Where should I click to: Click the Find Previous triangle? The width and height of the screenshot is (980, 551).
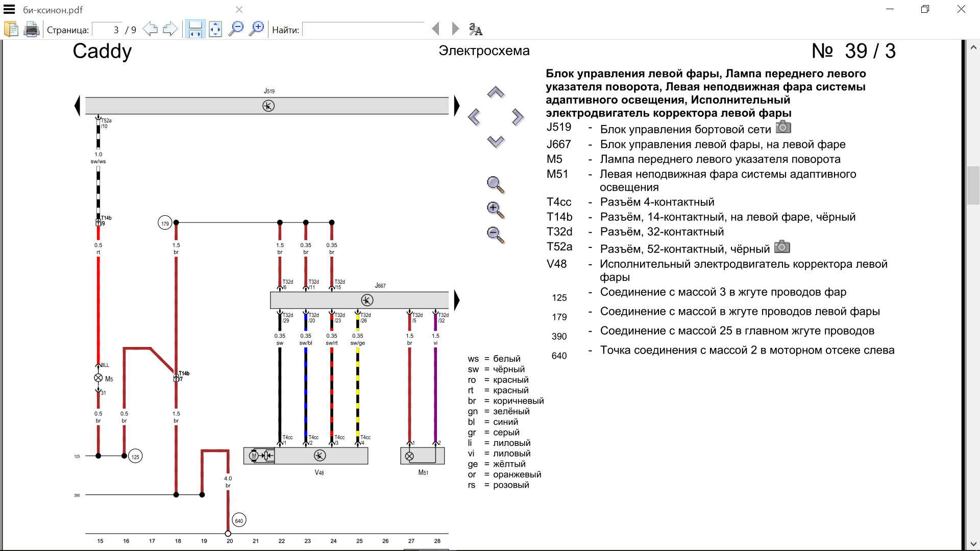[435, 29]
